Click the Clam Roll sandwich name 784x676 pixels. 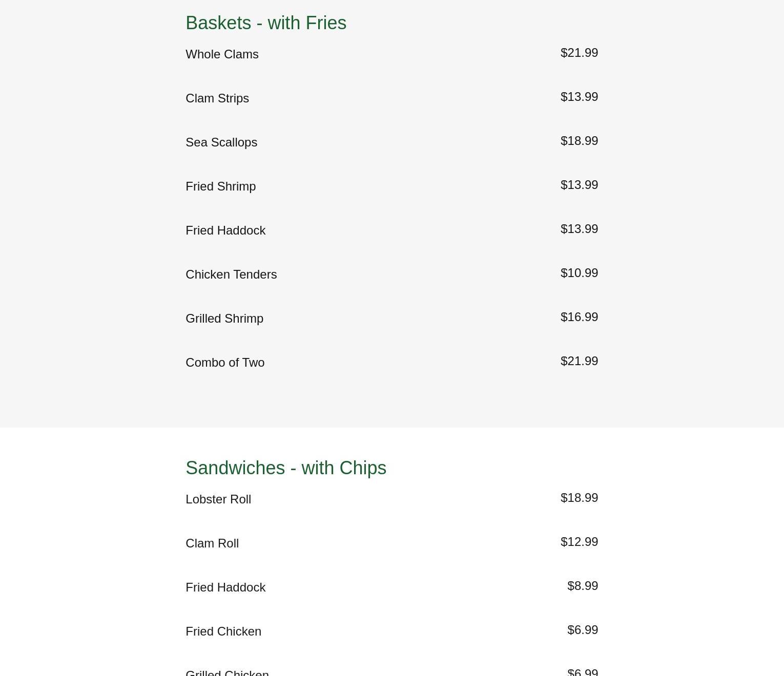click(212, 543)
